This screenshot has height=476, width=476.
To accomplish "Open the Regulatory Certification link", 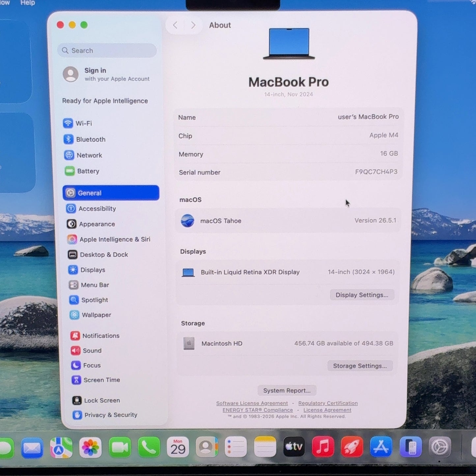I will coord(328,403).
